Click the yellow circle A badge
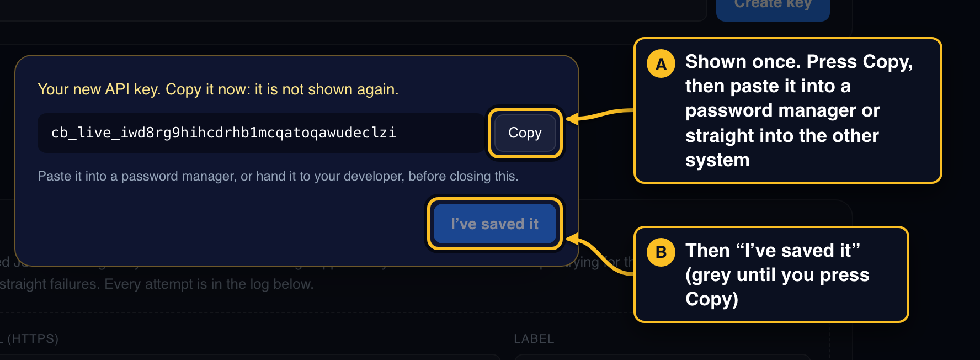The height and width of the screenshot is (360, 980). click(x=661, y=64)
